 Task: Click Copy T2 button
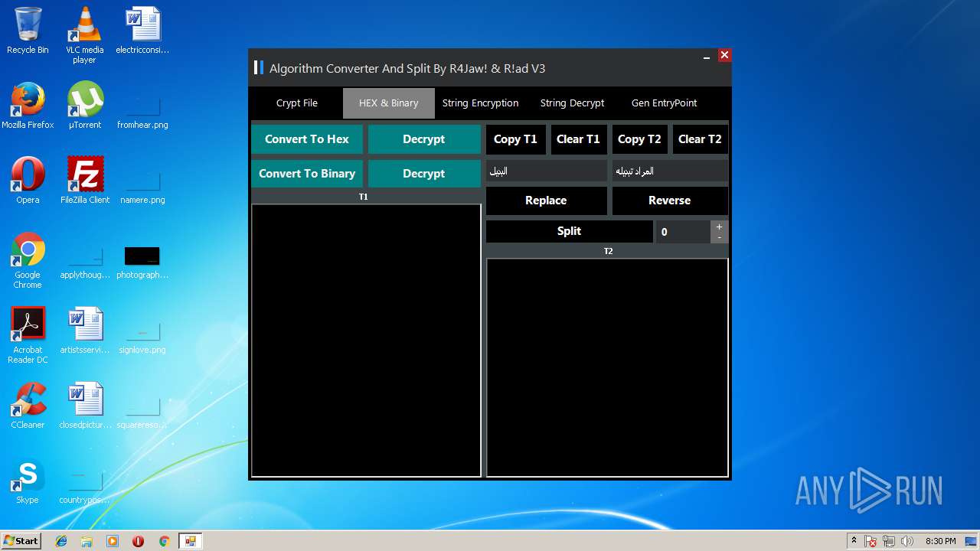[639, 139]
